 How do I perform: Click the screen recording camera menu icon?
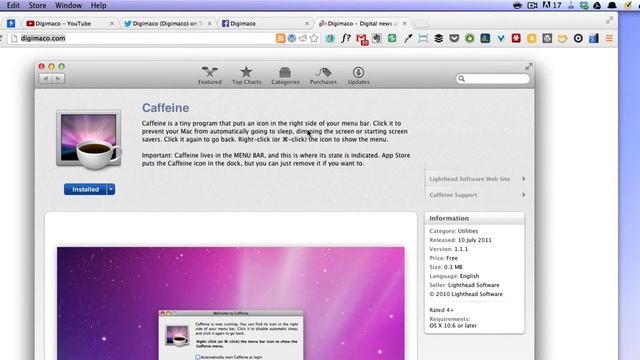(532, 5)
